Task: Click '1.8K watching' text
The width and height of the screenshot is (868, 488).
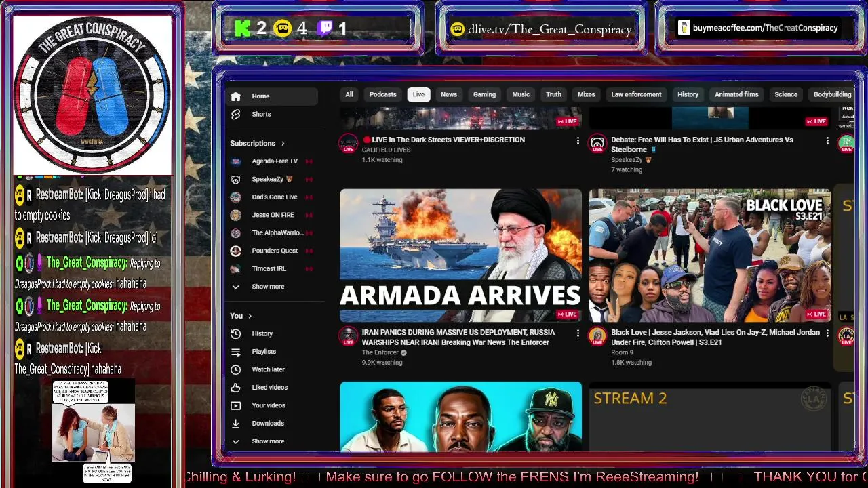Action: [631, 363]
